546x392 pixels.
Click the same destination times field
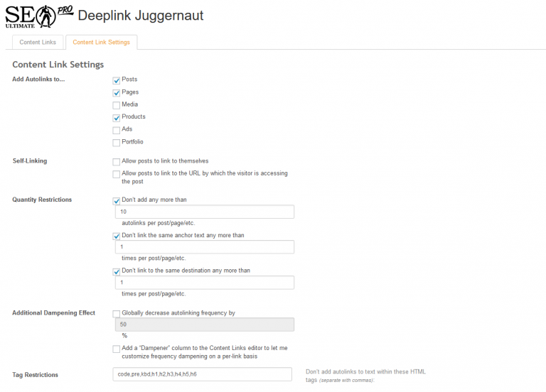[x=203, y=283]
